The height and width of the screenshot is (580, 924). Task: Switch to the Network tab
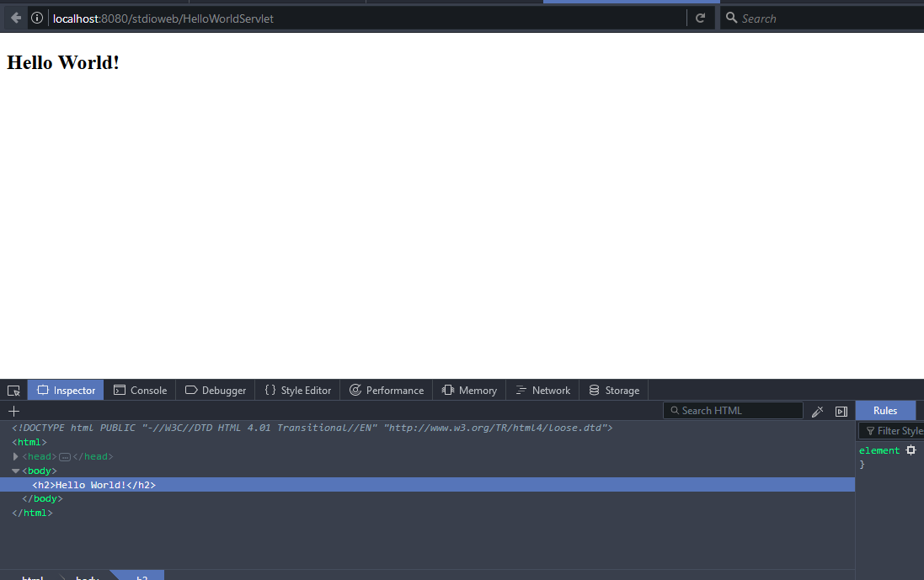[542, 391]
